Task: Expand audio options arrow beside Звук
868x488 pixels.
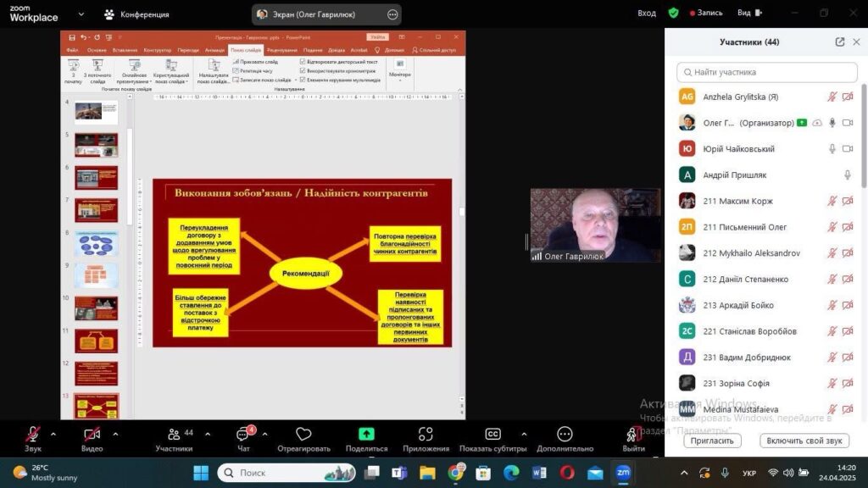Action: 53,434
